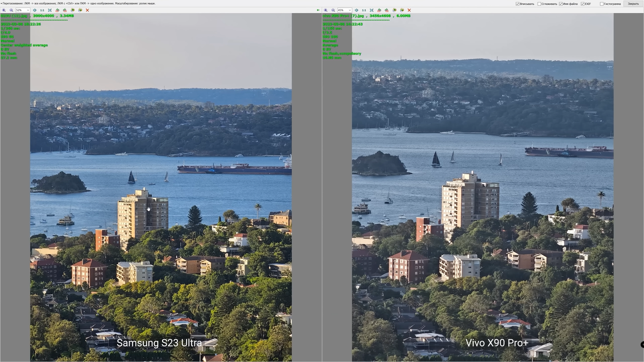644x362 pixels.
Task: Zoom out on the left panel image
Action: tap(11, 10)
